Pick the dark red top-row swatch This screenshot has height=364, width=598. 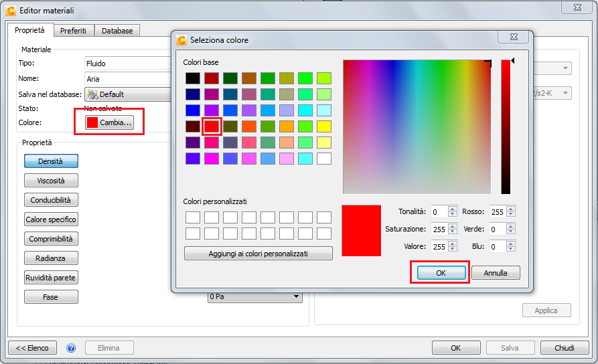tap(212, 78)
